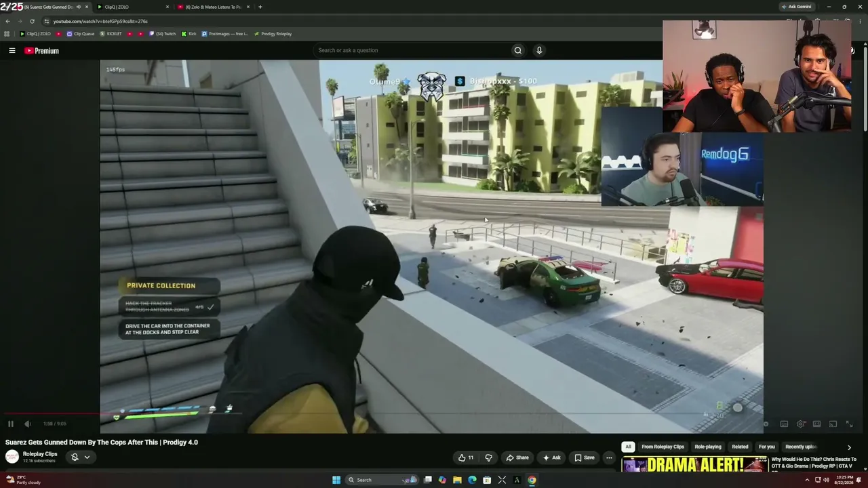Expand the subscription notification bell dropdown
Image resolution: width=868 pixels, height=488 pixels.
[x=81, y=457]
